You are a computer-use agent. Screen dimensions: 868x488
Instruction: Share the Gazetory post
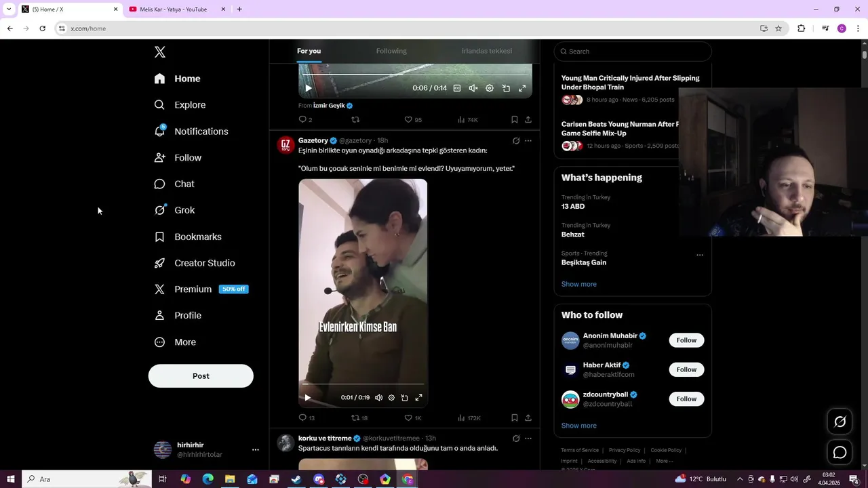(528, 418)
